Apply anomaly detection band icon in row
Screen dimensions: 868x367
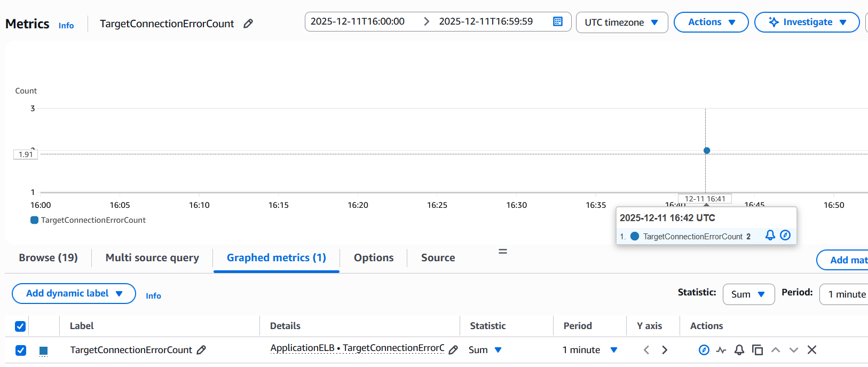pos(721,350)
